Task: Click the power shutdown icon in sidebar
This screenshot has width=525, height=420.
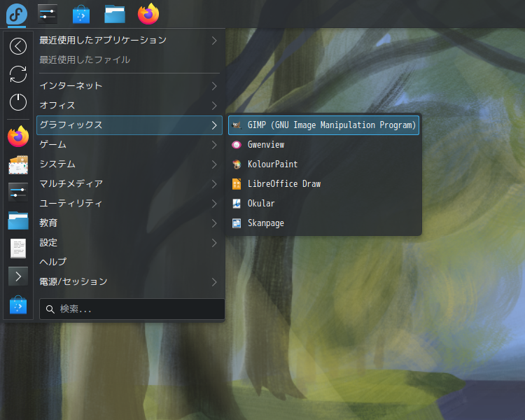Action: (x=18, y=102)
